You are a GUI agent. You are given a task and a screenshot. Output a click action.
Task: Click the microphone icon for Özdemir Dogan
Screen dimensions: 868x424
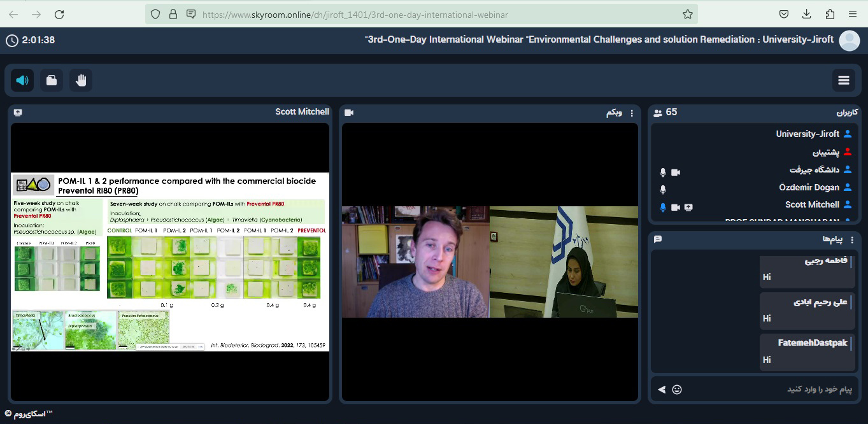click(663, 190)
